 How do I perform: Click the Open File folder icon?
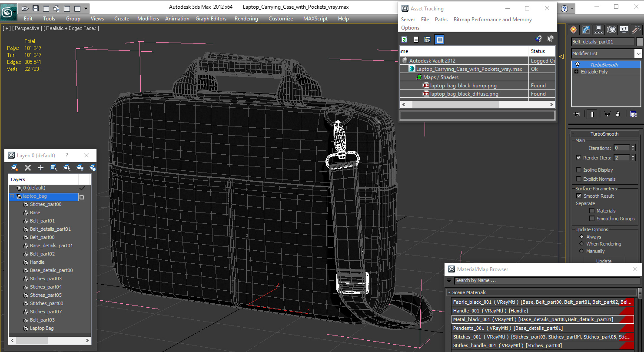point(25,8)
